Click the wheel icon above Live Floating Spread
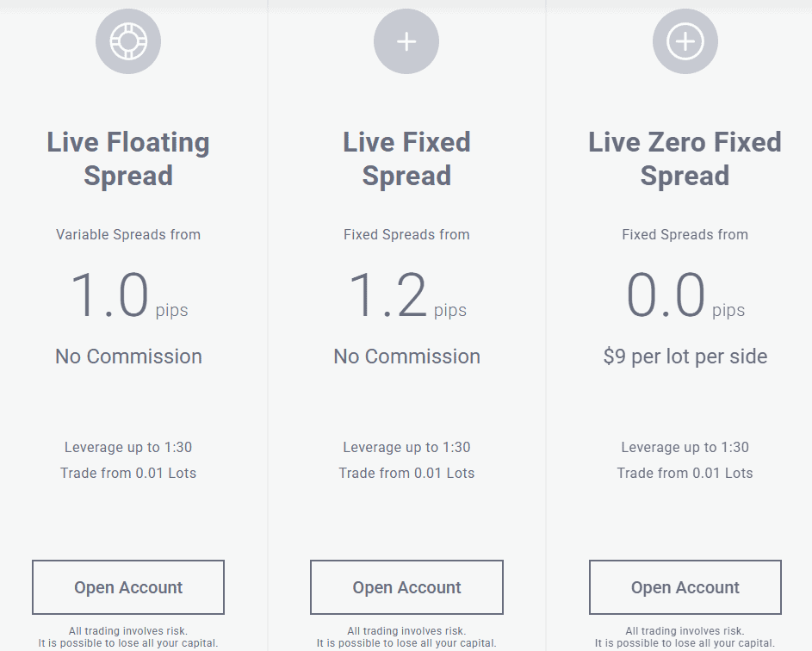812x651 pixels. 127,40
